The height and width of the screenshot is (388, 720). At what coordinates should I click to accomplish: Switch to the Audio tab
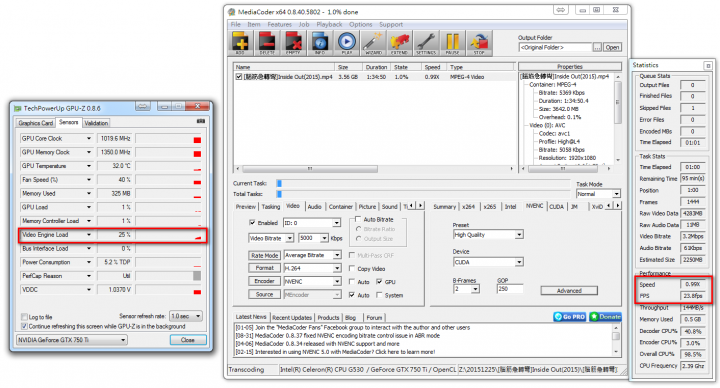[314, 207]
